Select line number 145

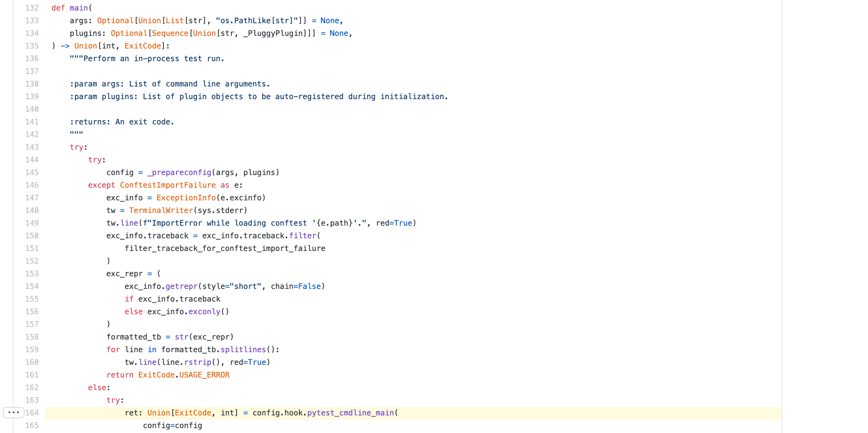point(32,172)
